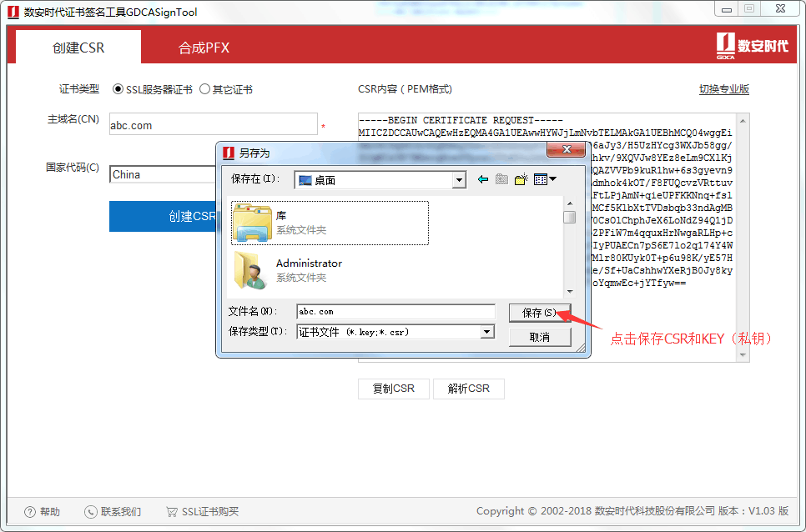
Task: Create a new folder in Save dialog
Action: tap(521, 179)
